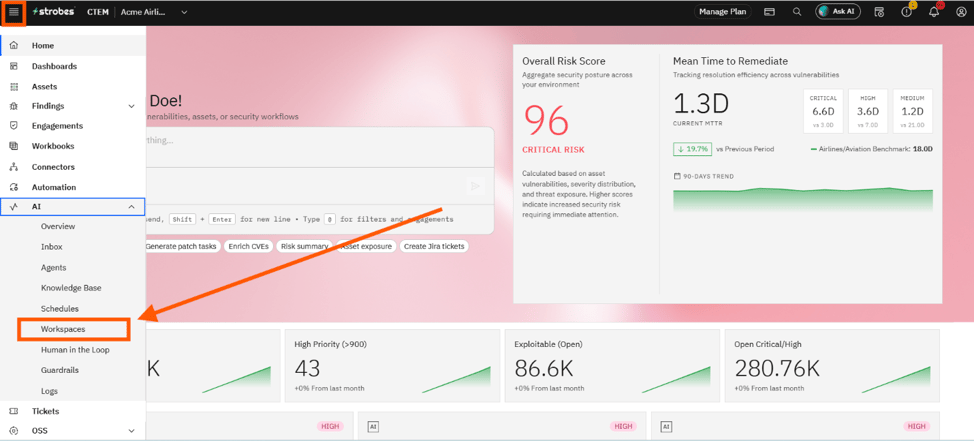Go to Dashboards in sidebar
The image size is (974, 441).
tap(55, 66)
